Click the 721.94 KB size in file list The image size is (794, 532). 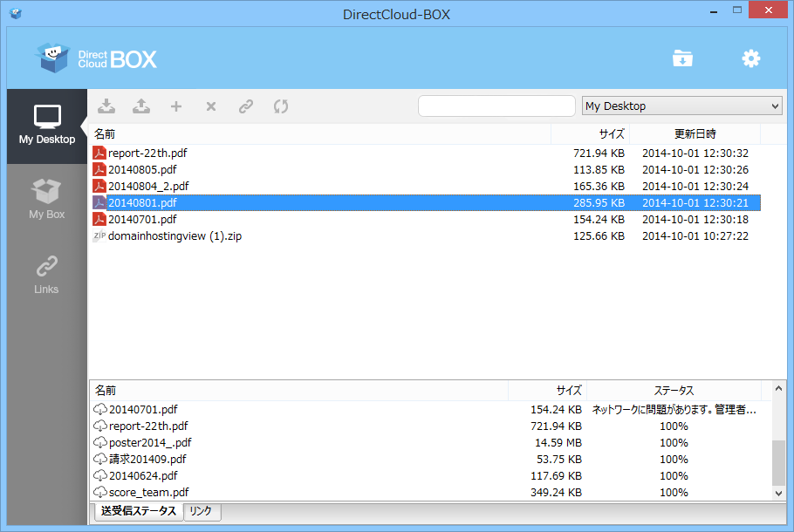coord(599,153)
